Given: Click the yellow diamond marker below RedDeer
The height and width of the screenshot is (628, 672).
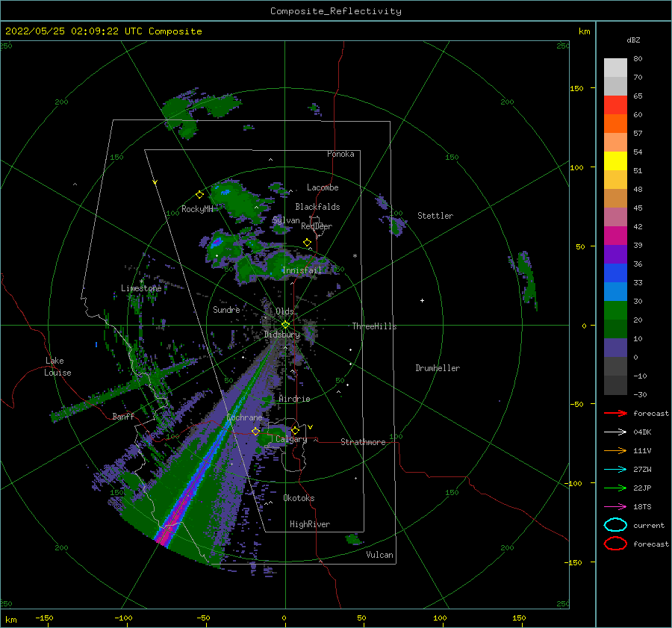Looking at the screenshot, I should [x=308, y=243].
